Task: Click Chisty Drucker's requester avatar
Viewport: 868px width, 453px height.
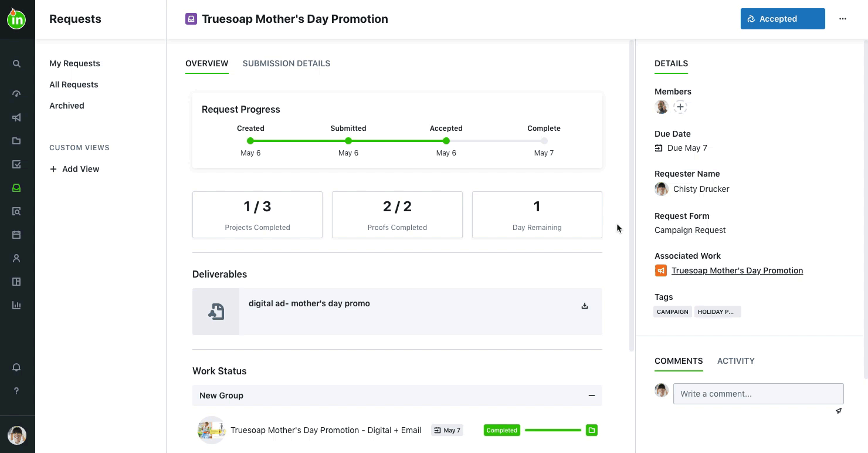Action: (x=662, y=189)
